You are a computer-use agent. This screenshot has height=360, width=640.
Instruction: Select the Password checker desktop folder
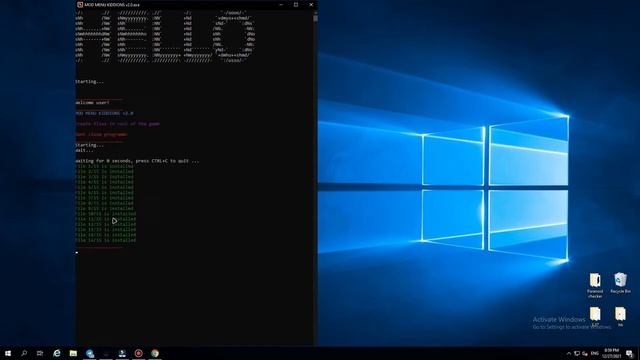pos(595,285)
